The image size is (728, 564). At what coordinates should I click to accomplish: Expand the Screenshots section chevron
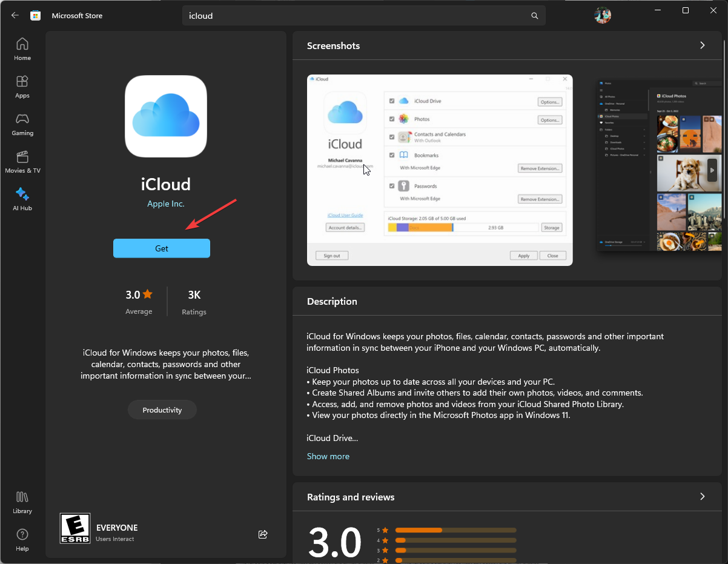703,45
